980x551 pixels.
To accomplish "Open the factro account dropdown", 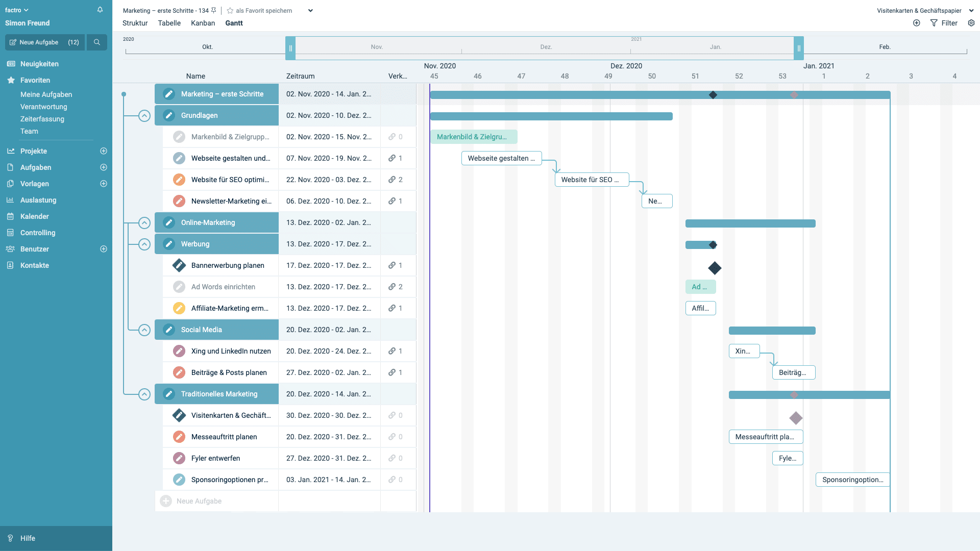I will 17,10.
